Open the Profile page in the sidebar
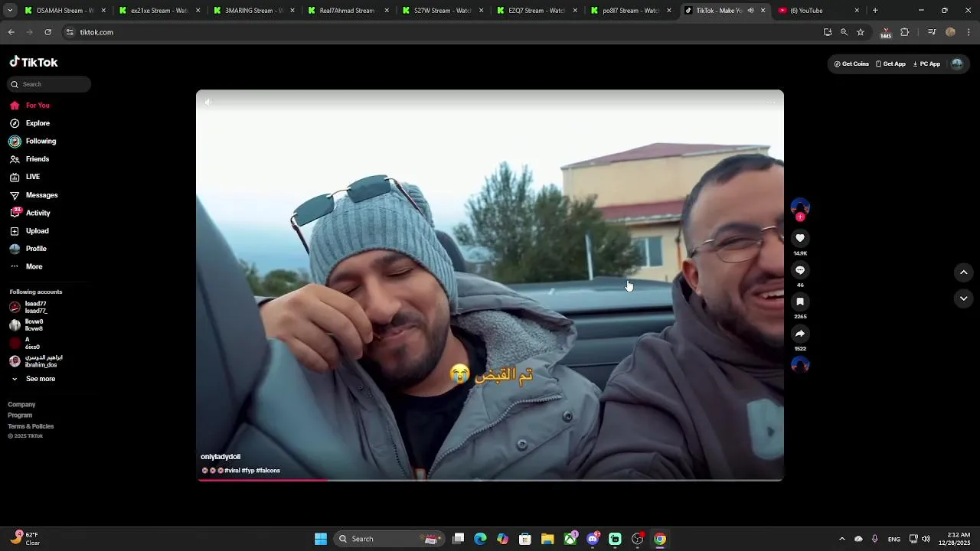Screen dimensions: 980x551 point(28,249)
